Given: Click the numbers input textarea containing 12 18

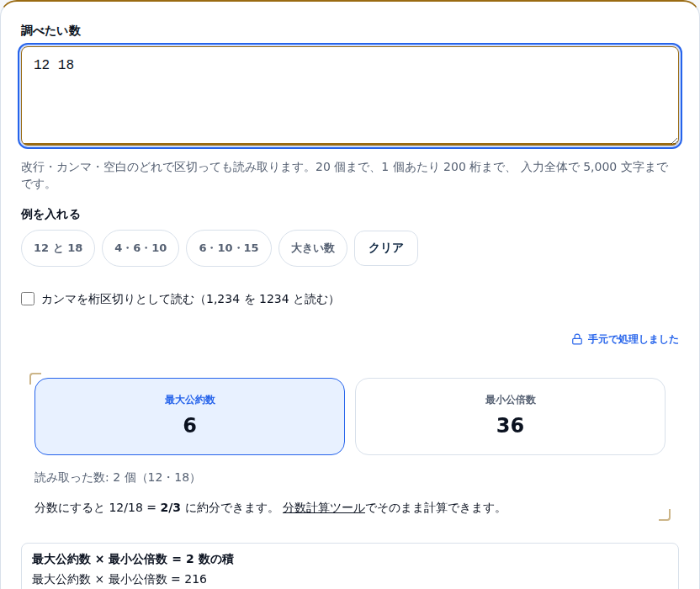Looking at the screenshot, I should pyautogui.click(x=350, y=96).
